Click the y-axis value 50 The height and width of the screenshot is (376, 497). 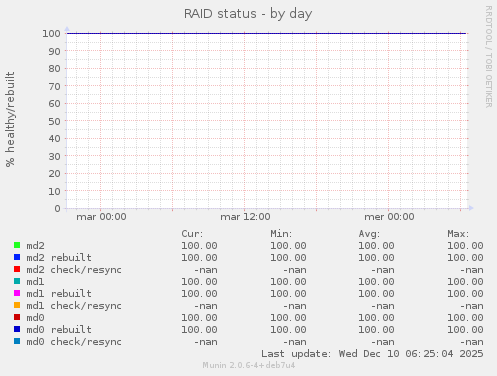pyautogui.click(x=55, y=122)
